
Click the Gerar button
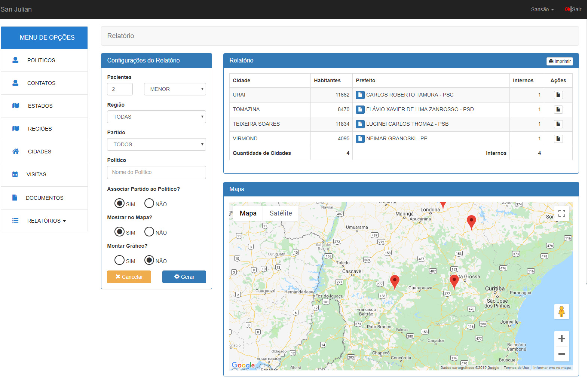(x=184, y=277)
